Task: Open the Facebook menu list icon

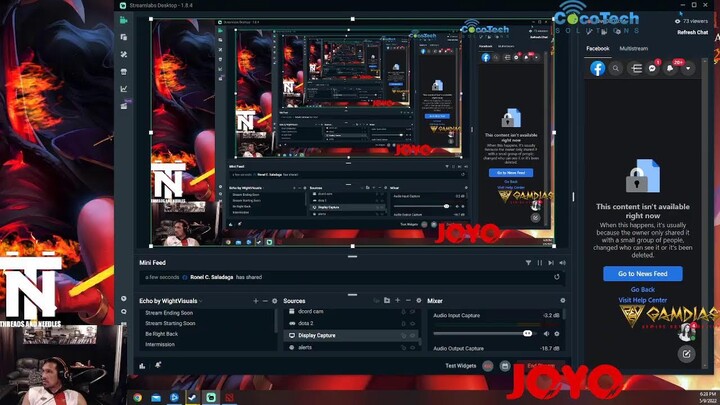Action: pos(636,68)
